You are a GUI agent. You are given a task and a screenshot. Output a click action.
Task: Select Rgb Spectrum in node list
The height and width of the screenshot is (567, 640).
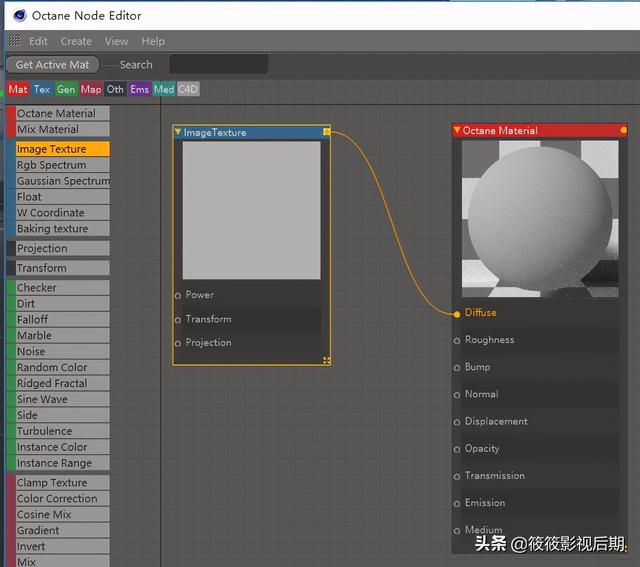[62, 165]
